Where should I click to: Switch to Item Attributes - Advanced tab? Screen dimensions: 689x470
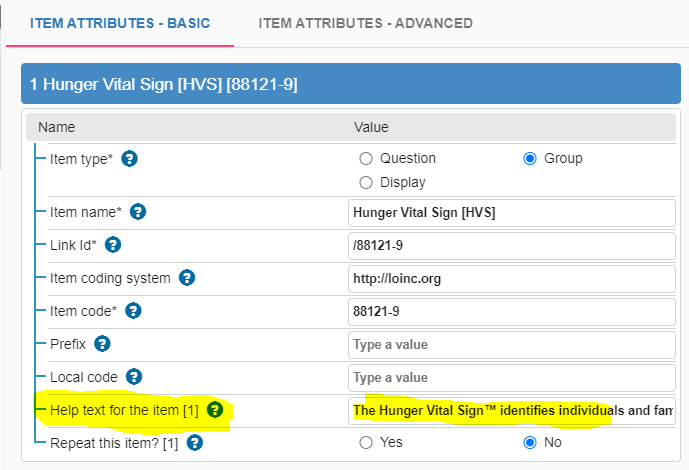click(366, 23)
